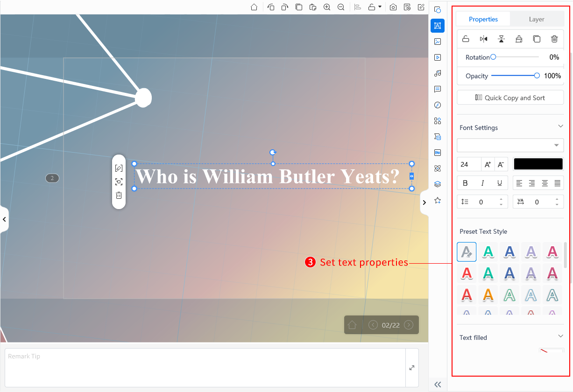
Task: Click the camera screenshot icon
Action: point(393,7)
